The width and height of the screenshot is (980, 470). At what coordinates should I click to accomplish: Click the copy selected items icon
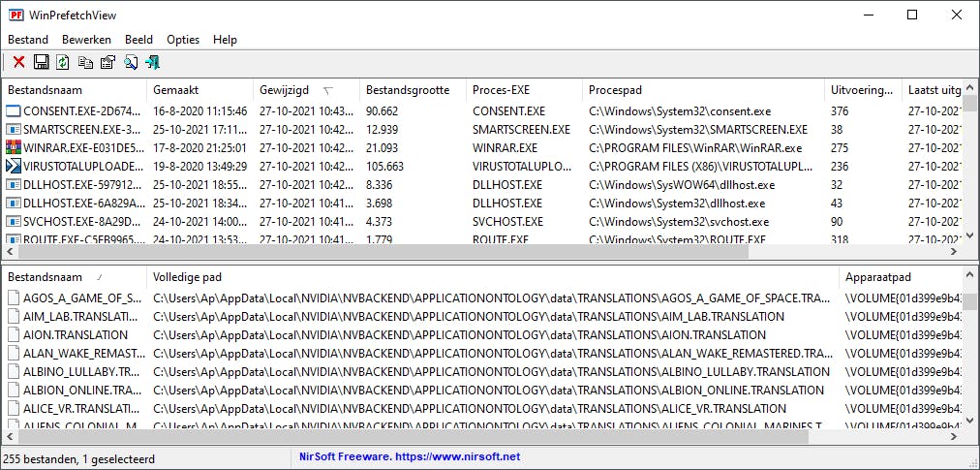[x=85, y=62]
